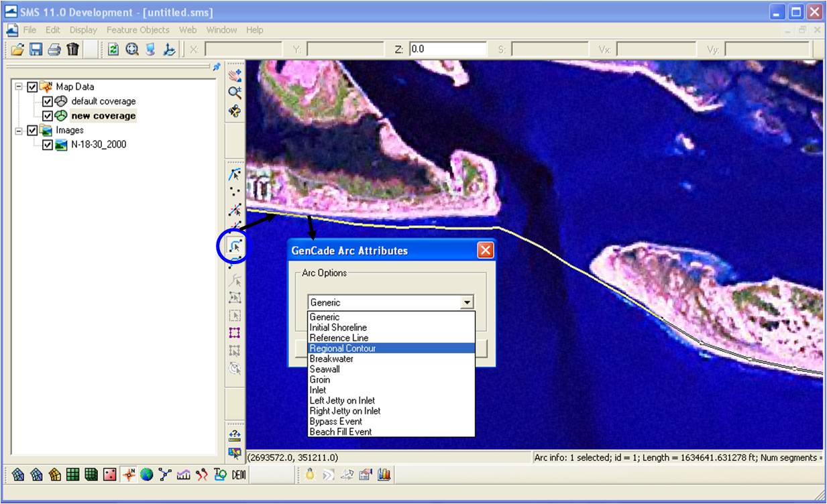Click the Open file folder icon
The width and height of the screenshot is (827, 504).
click(17, 49)
